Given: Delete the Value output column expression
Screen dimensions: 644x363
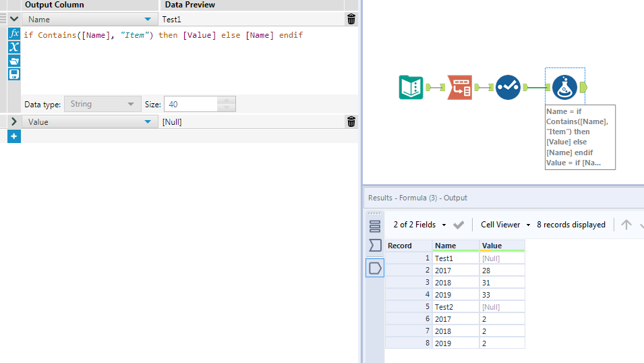Looking at the screenshot, I should (351, 121).
